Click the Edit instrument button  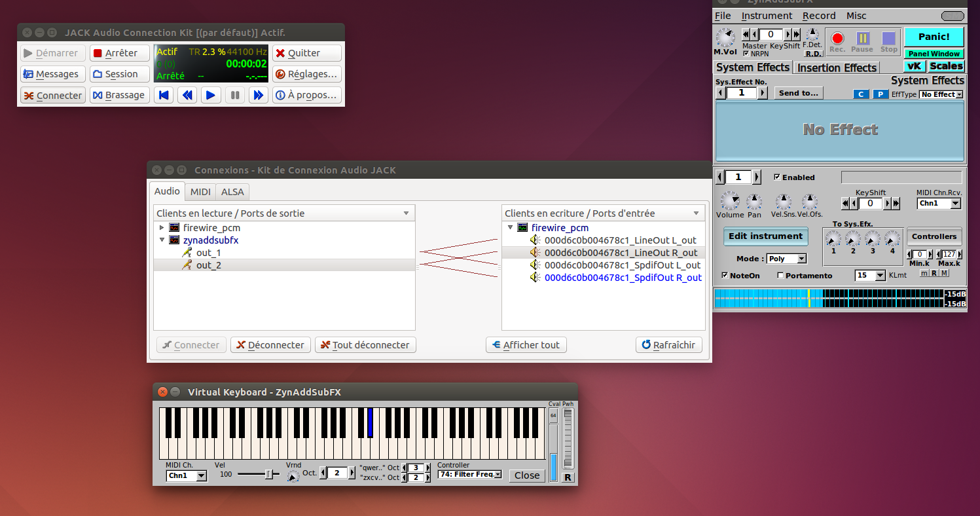[x=765, y=236]
